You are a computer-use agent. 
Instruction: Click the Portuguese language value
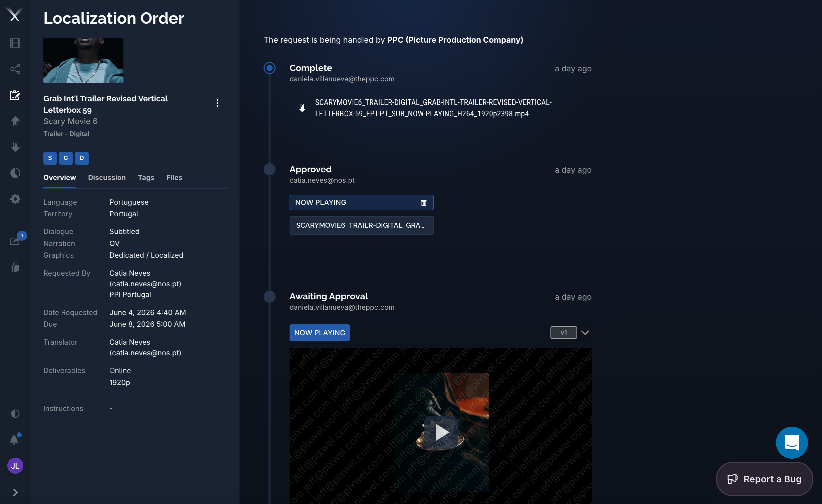point(129,202)
